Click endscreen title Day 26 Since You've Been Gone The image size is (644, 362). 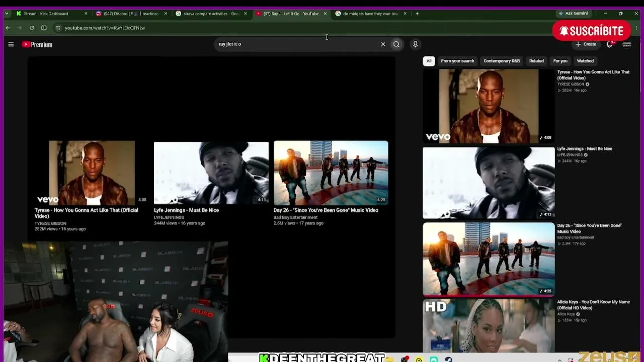(326, 210)
